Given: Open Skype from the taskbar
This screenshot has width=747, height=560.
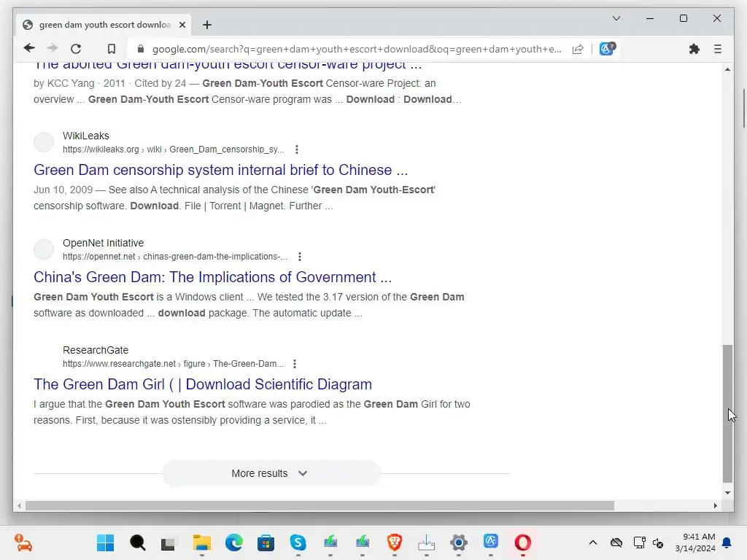Looking at the screenshot, I should point(298,542).
